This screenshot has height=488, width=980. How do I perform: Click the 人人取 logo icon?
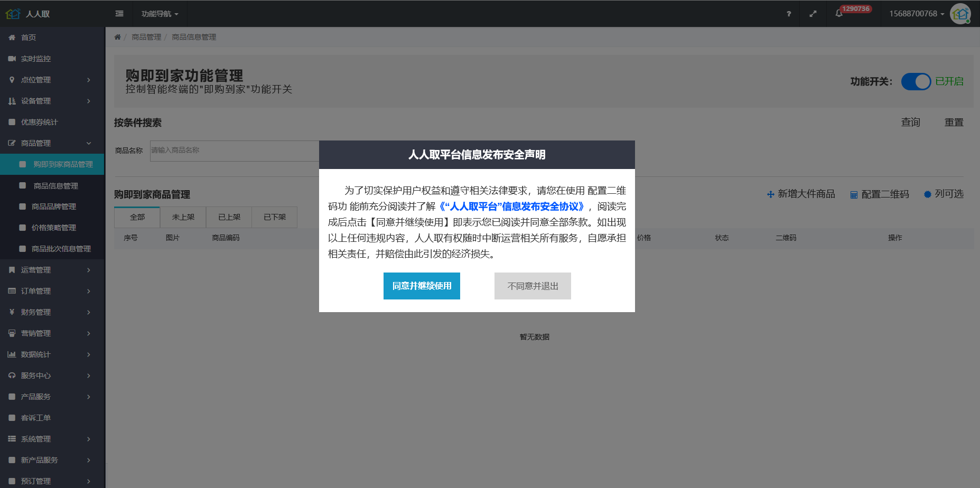click(13, 14)
